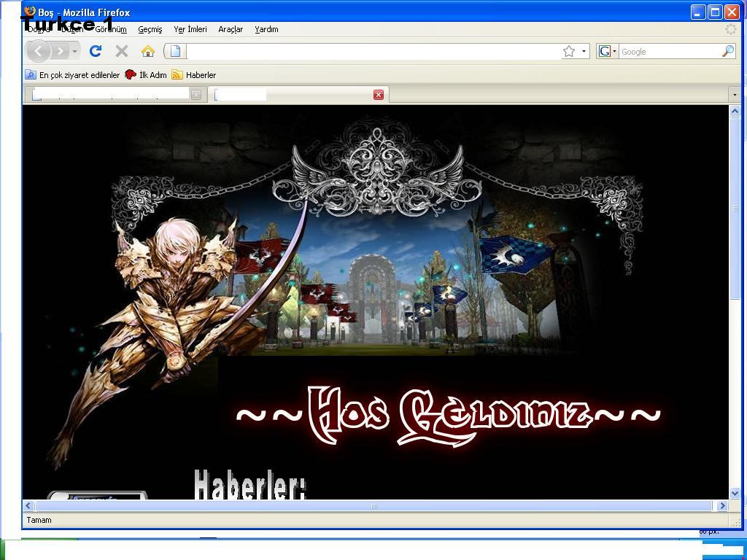Bookmark this page with the star icon
The height and width of the screenshot is (560, 747).
pos(569,52)
